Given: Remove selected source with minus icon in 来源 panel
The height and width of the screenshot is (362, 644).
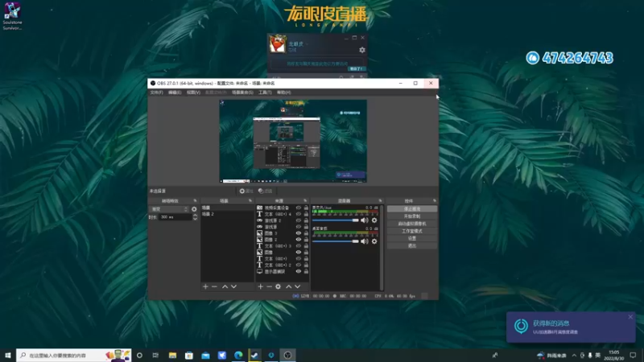Looking at the screenshot, I should point(269,286).
